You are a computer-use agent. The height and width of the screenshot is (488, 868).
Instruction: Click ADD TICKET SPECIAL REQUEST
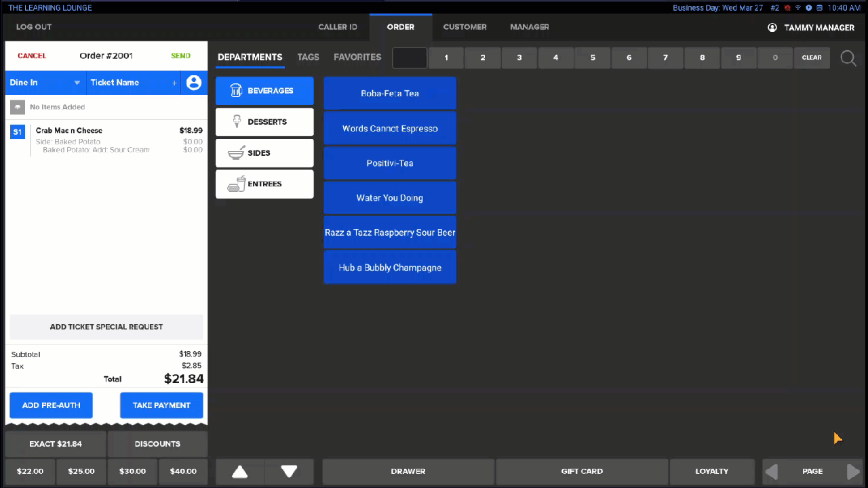tap(106, 327)
